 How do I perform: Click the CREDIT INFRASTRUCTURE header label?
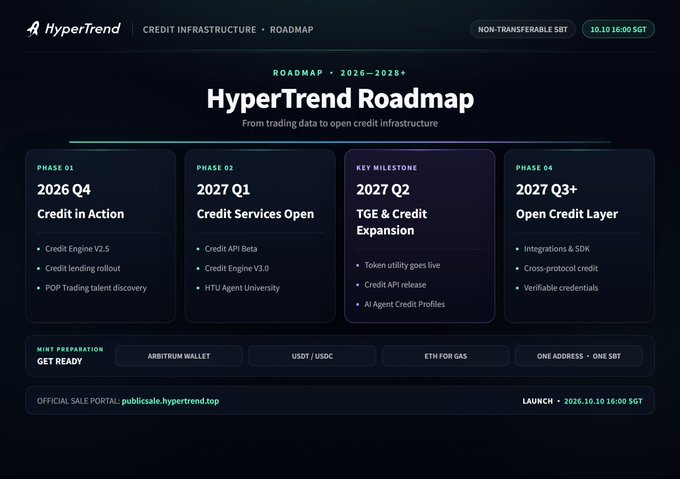click(199, 30)
